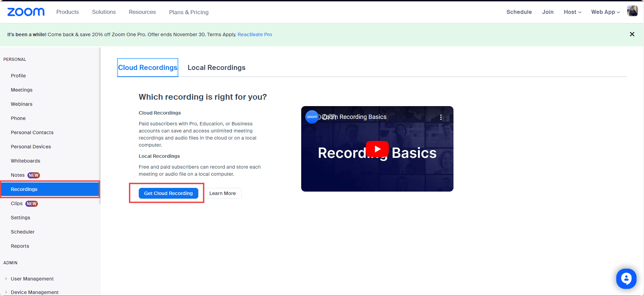Viewport: 644px width, 296px height.
Task: Open Phone in sidebar
Action: (18, 118)
